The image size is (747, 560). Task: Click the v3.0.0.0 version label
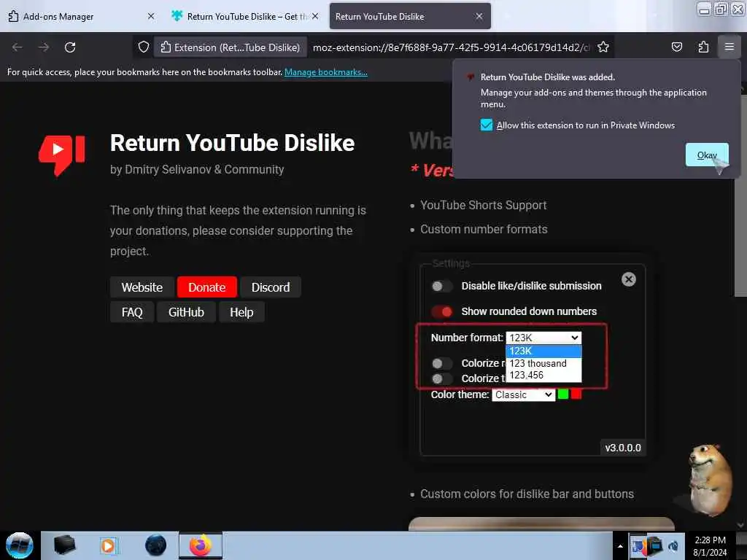pos(623,448)
